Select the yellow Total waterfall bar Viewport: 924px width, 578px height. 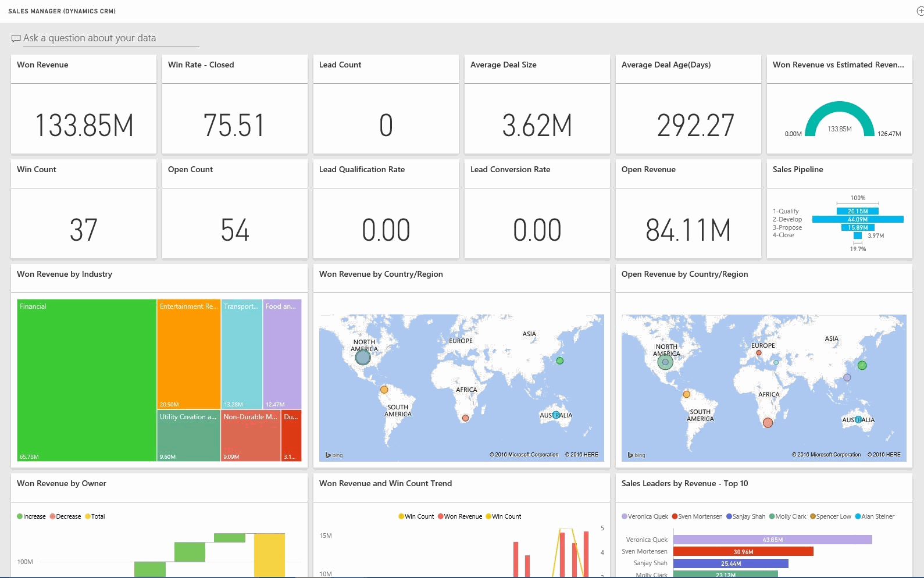pyautogui.click(x=270, y=555)
